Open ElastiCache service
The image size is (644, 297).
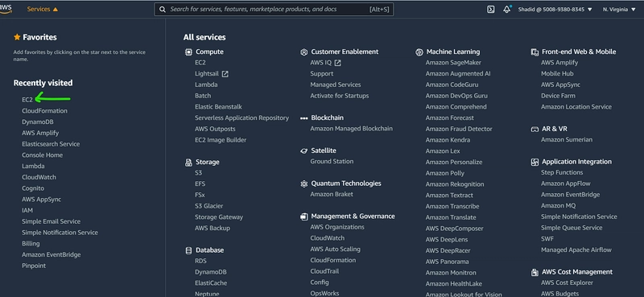pos(211,283)
